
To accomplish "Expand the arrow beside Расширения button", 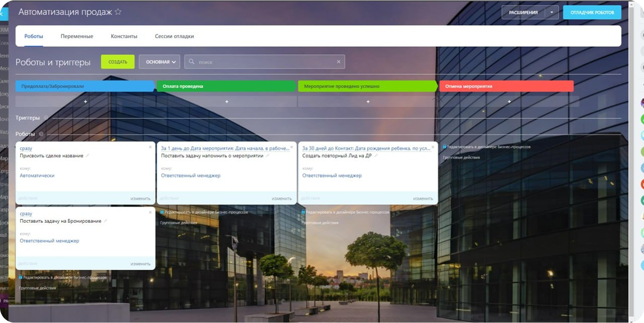I will click(552, 13).
